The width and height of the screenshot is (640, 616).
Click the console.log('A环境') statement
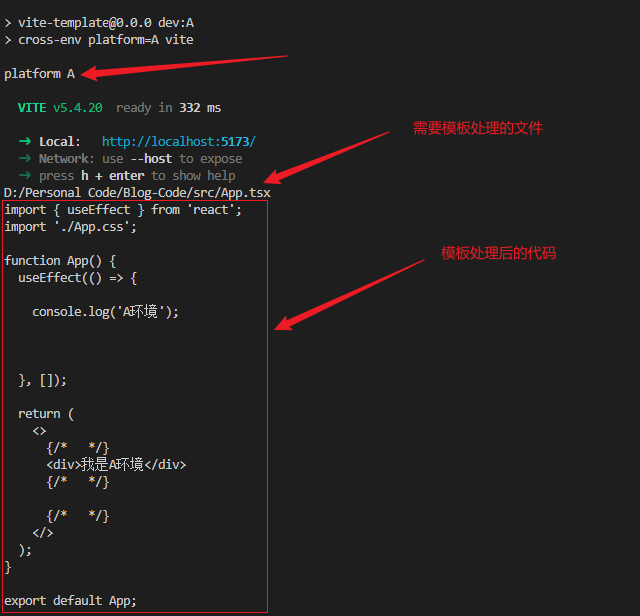click(x=105, y=311)
